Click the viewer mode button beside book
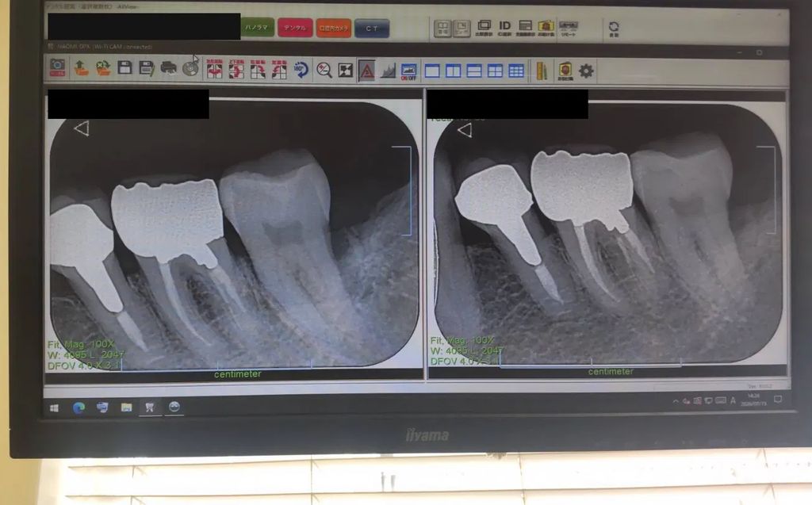The width and height of the screenshot is (812, 505). click(x=462, y=28)
